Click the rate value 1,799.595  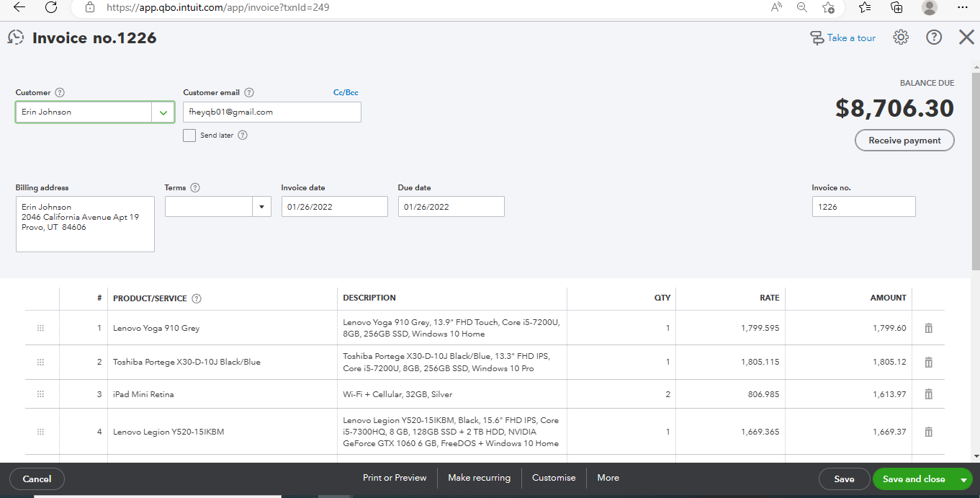[x=760, y=328]
